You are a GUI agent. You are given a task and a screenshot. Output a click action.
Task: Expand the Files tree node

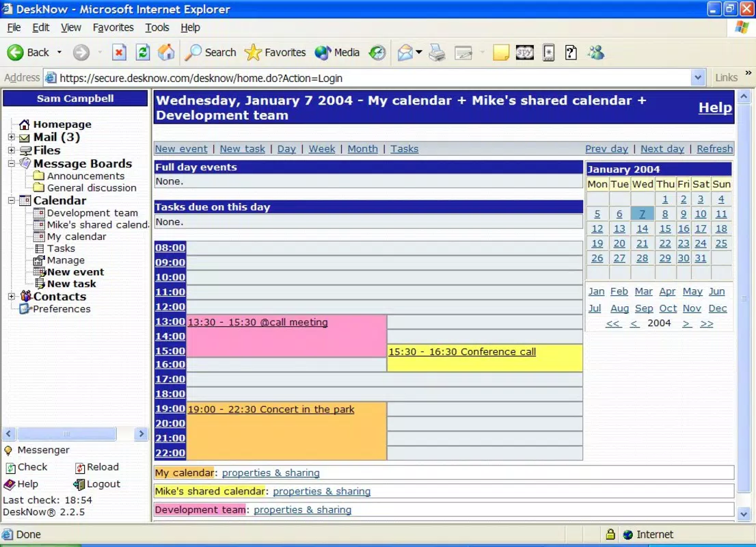pos(12,150)
